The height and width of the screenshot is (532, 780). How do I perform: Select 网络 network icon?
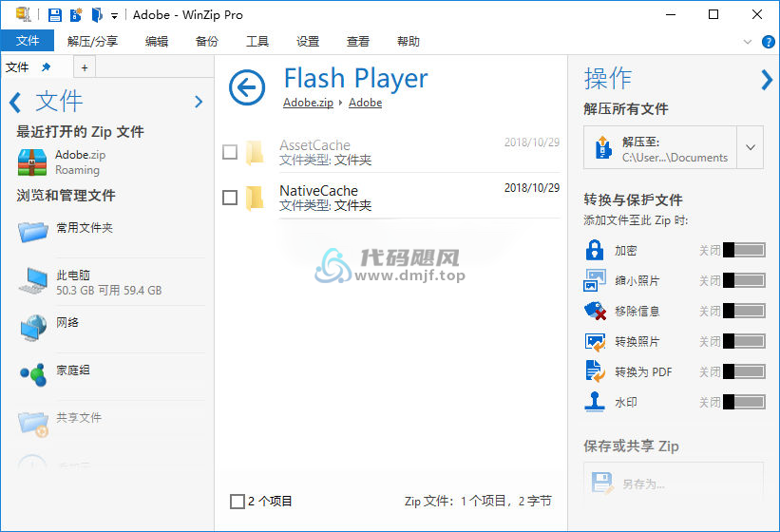(x=34, y=327)
